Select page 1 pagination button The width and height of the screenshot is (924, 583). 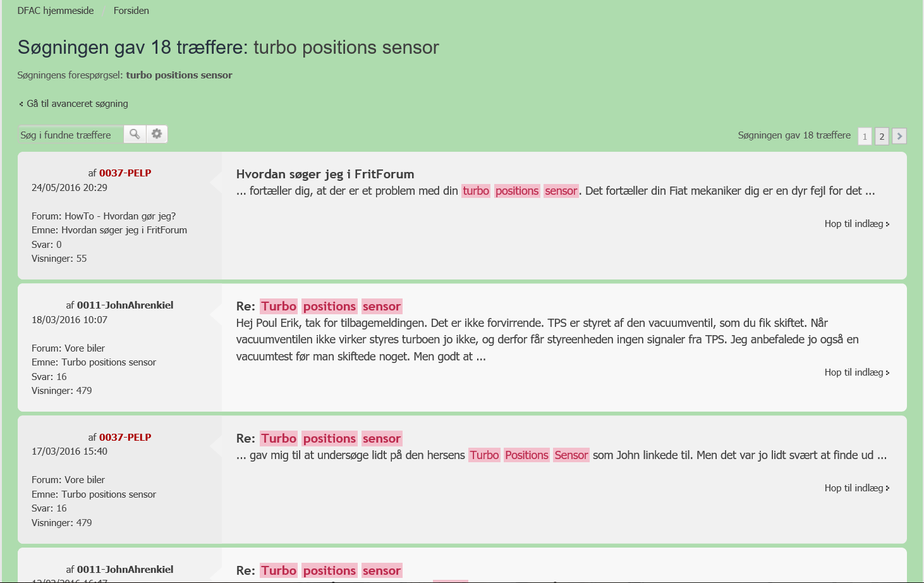(865, 136)
